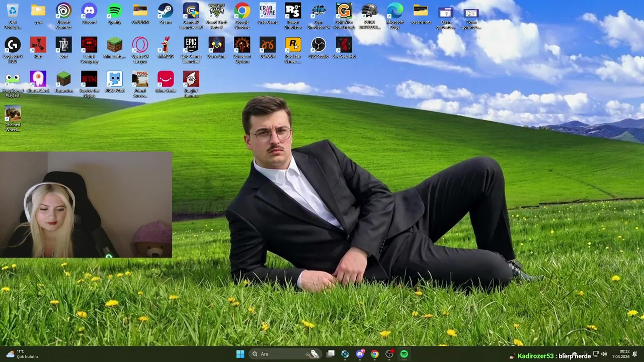
Task: Open the notifications bell icon
Action: (x=635, y=354)
